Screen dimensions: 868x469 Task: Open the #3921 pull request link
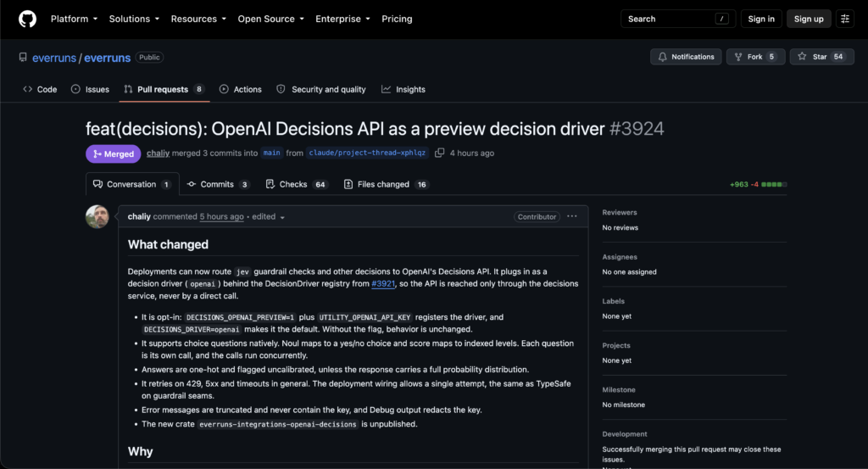click(x=383, y=283)
